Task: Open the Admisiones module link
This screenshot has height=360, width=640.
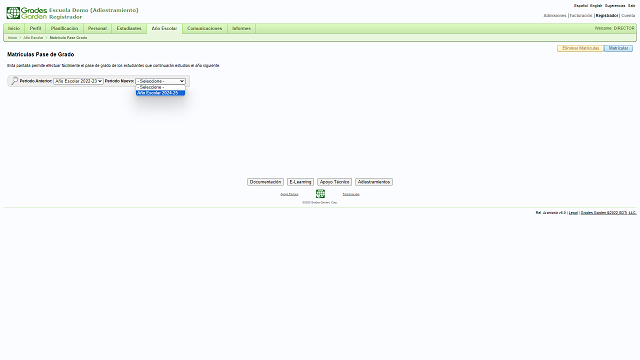Action: pyautogui.click(x=555, y=16)
